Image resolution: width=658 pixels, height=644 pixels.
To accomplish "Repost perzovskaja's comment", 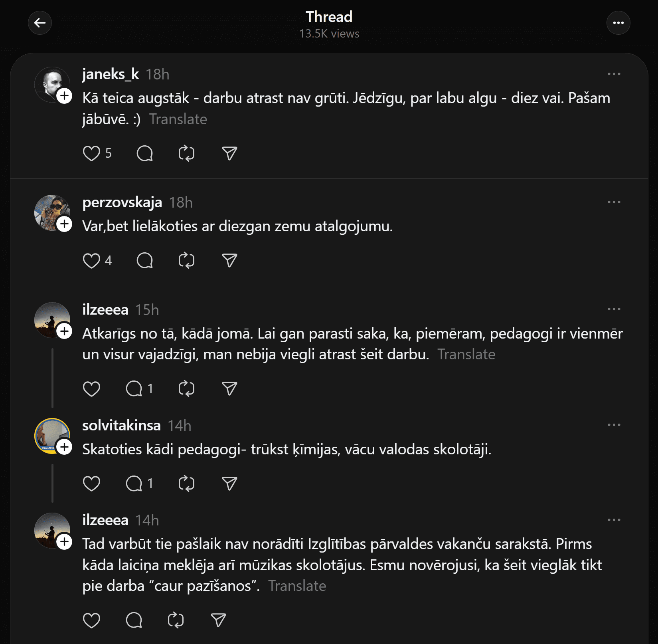I will (186, 261).
